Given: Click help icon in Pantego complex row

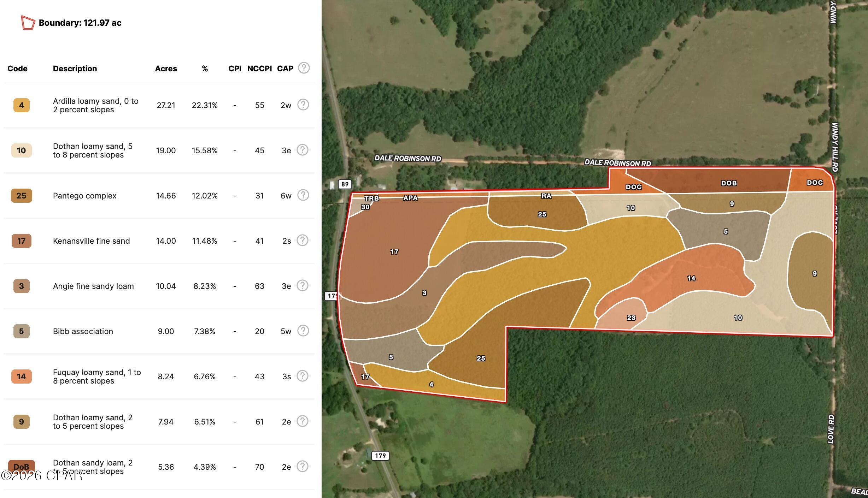Looking at the screenshot, I should click(303, 195).
